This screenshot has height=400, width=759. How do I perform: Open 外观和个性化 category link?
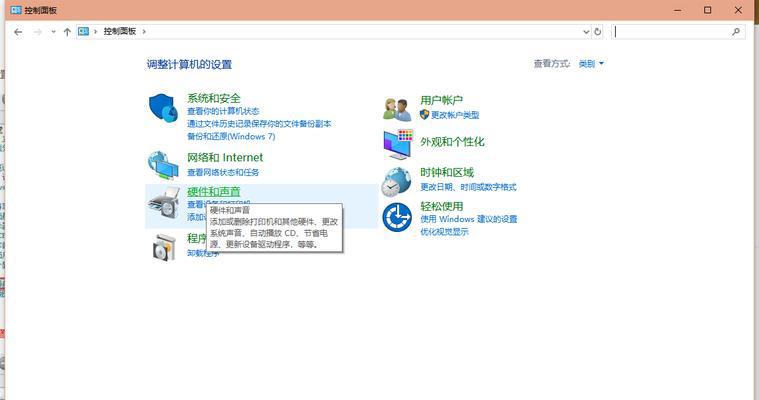tap(452, 142)
